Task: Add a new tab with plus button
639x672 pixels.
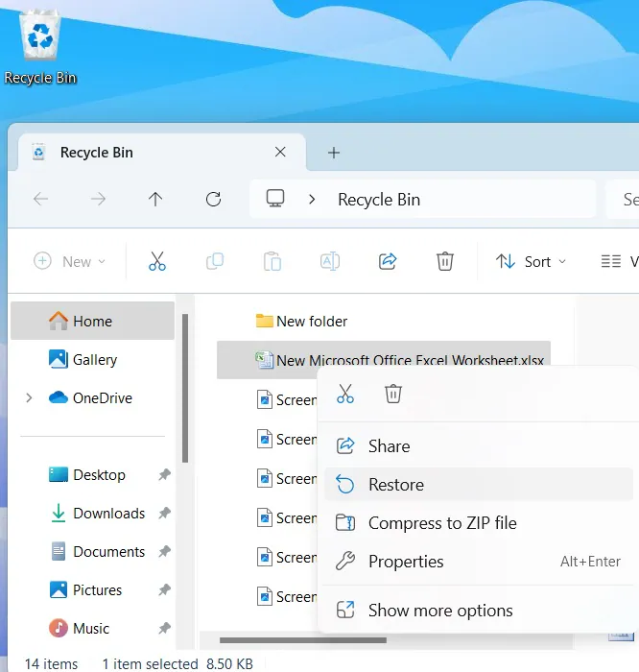Action: coord(334,153)
